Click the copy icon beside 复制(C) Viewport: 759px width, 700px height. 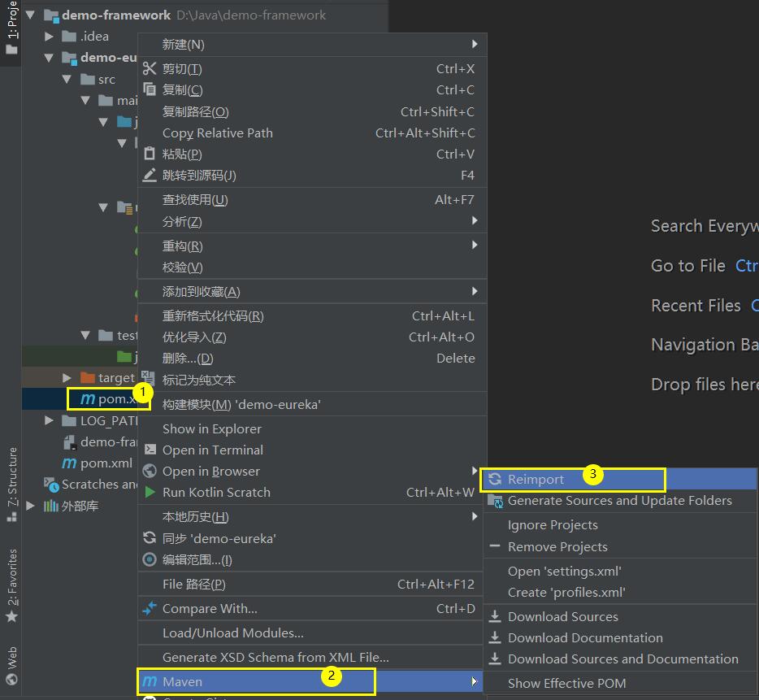pyautogui.click(x=150, y=90)
